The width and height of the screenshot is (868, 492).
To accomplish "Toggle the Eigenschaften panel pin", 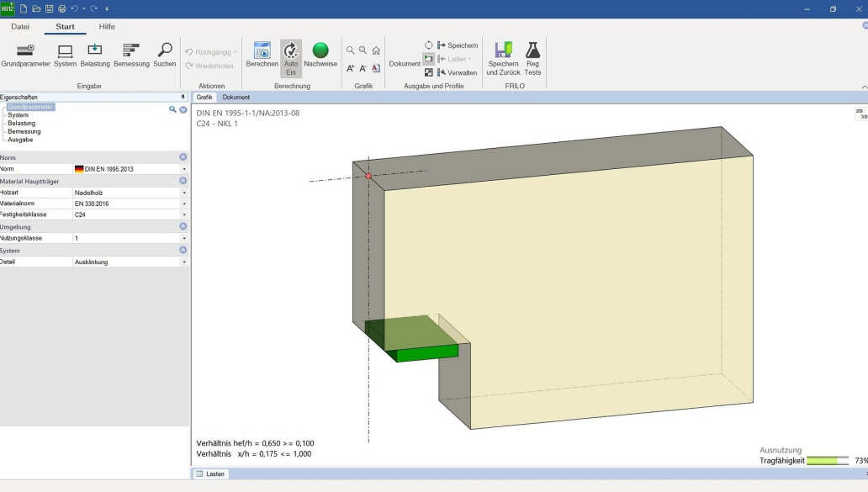I will [x=183, y=97].
